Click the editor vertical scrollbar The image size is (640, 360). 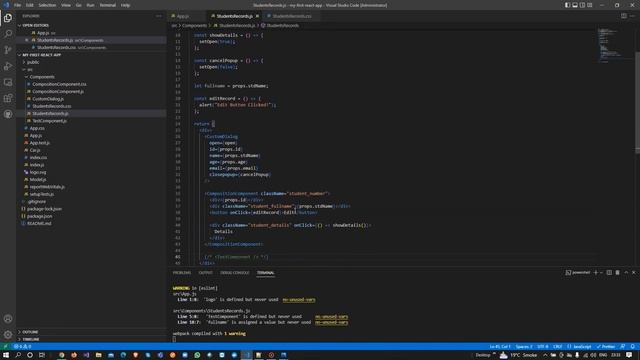point(638,102)
